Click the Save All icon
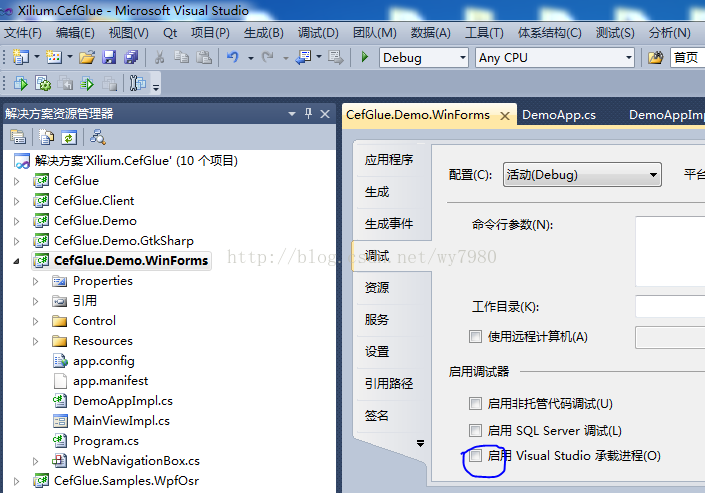Viewport: 705px width, 493px height. [131, 57]
